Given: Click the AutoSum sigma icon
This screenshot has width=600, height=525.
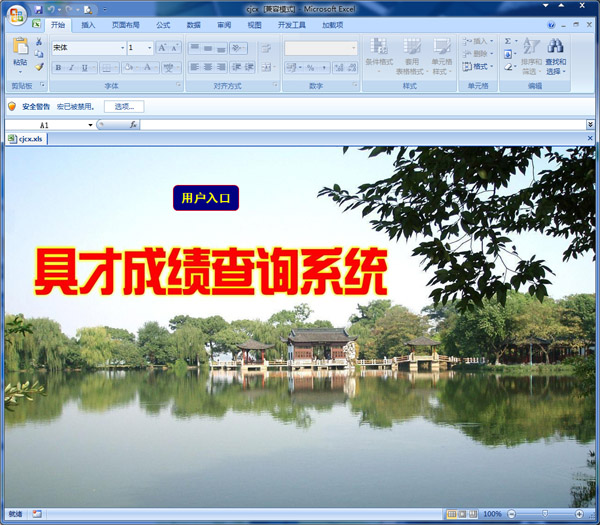Looking at the screenshot, I should [508, 41].
